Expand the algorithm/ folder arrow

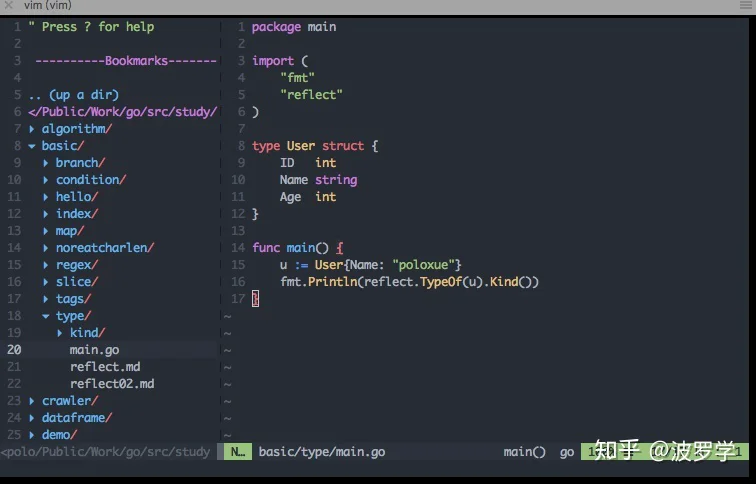[x=32, y=129]
